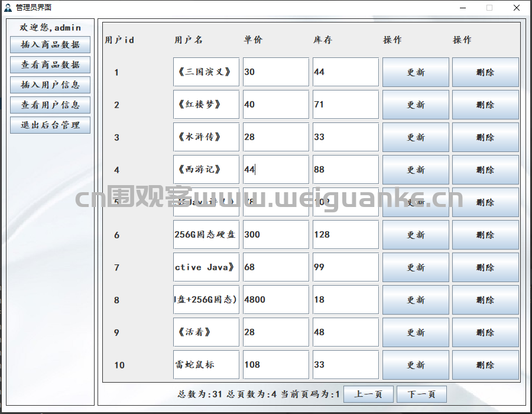This screenshot has height=414, width=532.
Task: Click 更新 for row 7 Java book
Action: [x=416, y=267]
